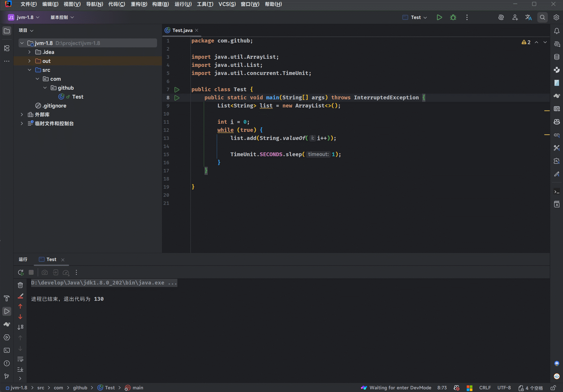This screenshot has height=392, width=563.
Task: Toggle soft-wrap in the console
Action: coord(20,359)
